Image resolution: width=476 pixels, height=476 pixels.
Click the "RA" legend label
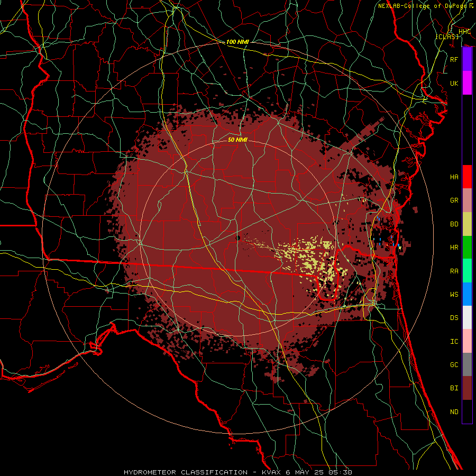click(454, 271)
